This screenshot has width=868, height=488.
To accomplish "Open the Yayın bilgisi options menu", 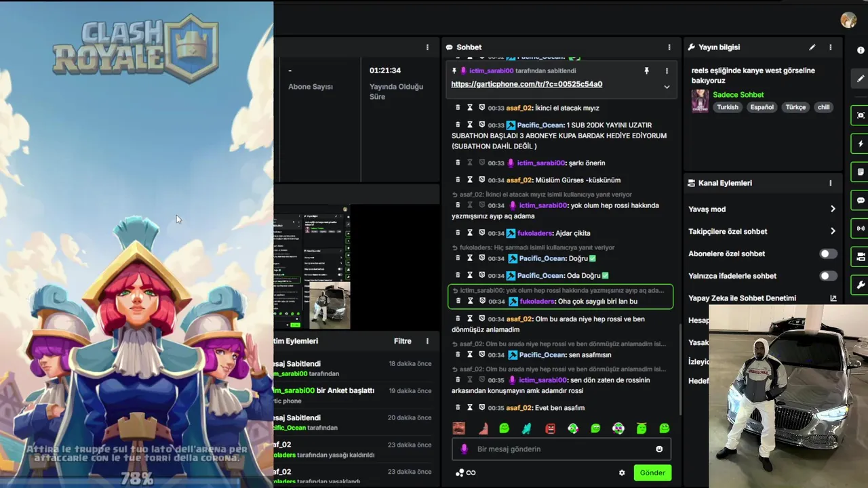I will point(830,47).
